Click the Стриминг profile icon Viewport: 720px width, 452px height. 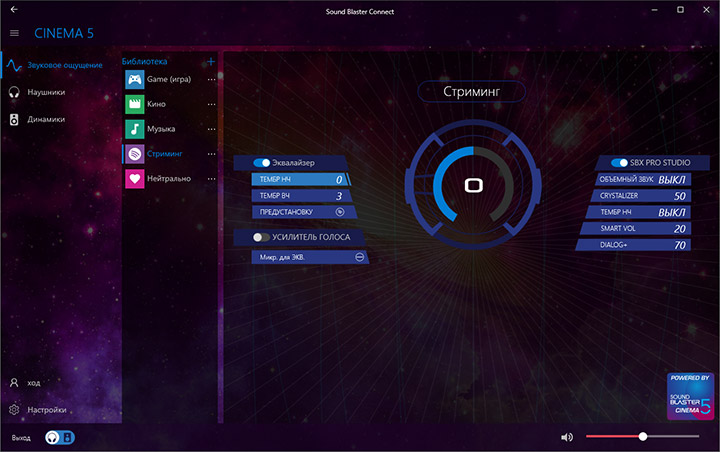pos(135,154)
